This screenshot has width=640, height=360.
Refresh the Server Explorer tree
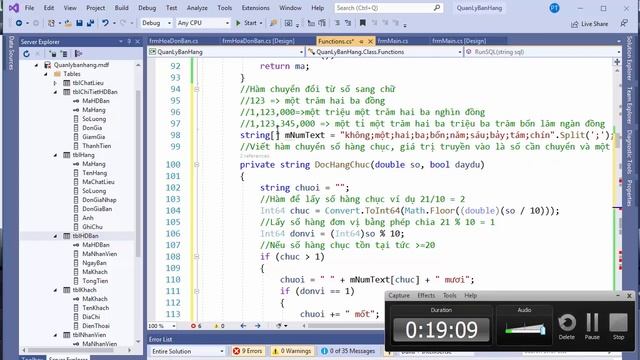(x=27, y=53)
